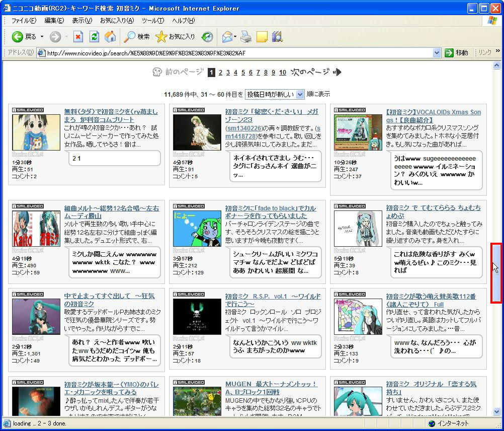Click the Kaito and 初音ミク thumbnail

[x=36, y=229]
